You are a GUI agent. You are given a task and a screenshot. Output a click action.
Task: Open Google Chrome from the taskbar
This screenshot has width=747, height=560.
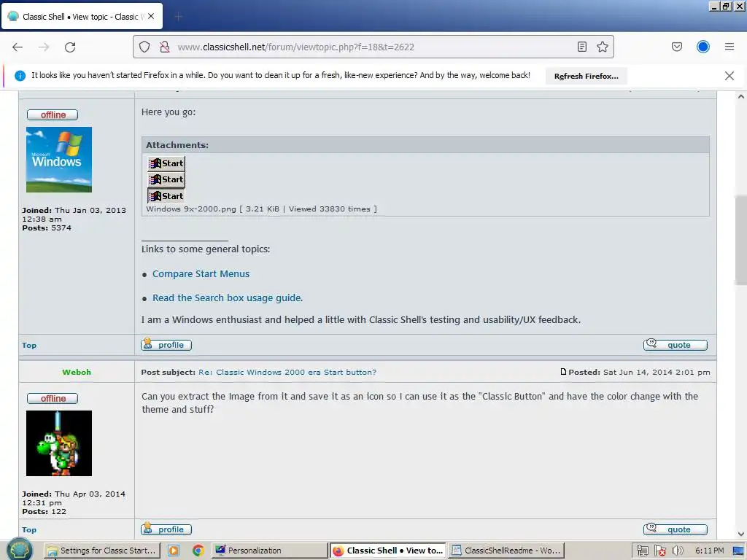point(198,551)
